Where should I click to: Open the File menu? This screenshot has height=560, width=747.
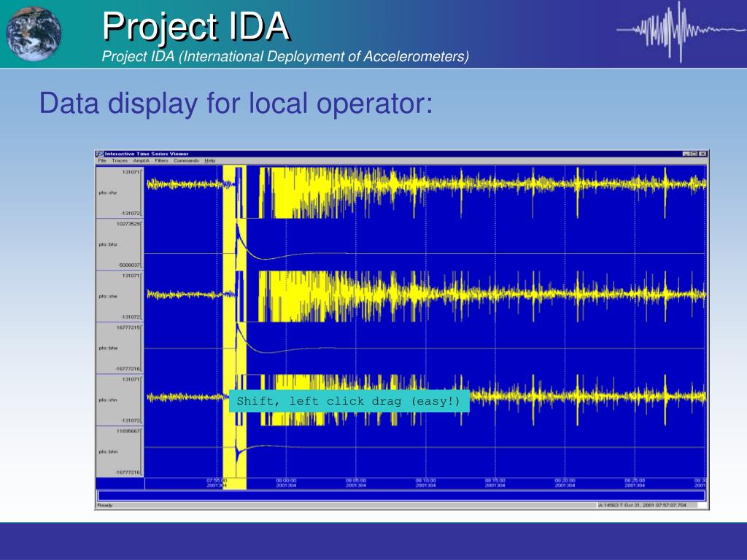pyautogui.click(x=101, y=161)
